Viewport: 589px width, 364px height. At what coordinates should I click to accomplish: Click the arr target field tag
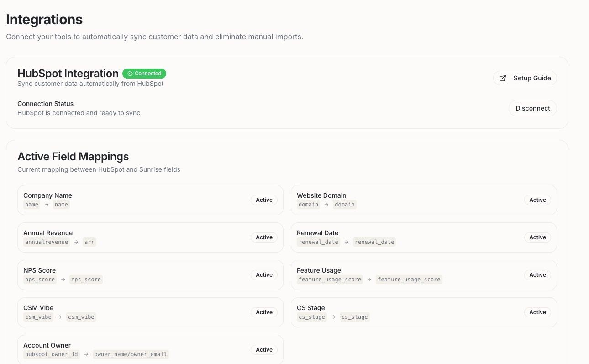click(x=89, y=242)
